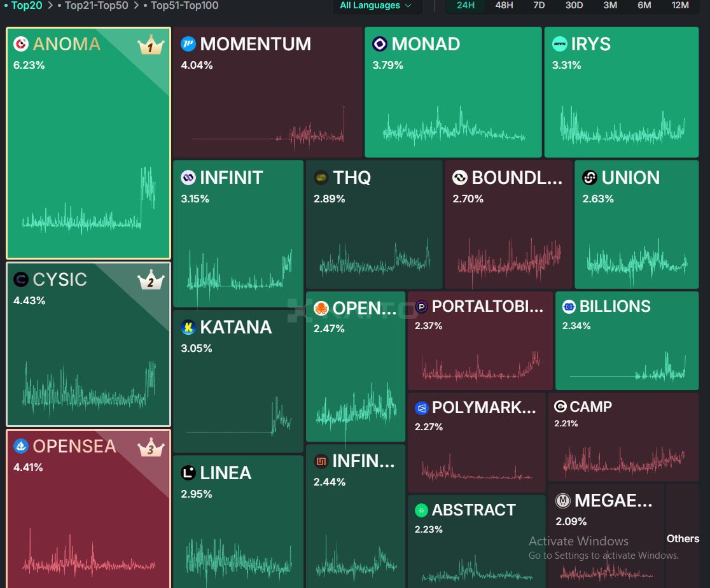Open the All Languages dropdown
The image size is (710, 588).
pos(376,6)
